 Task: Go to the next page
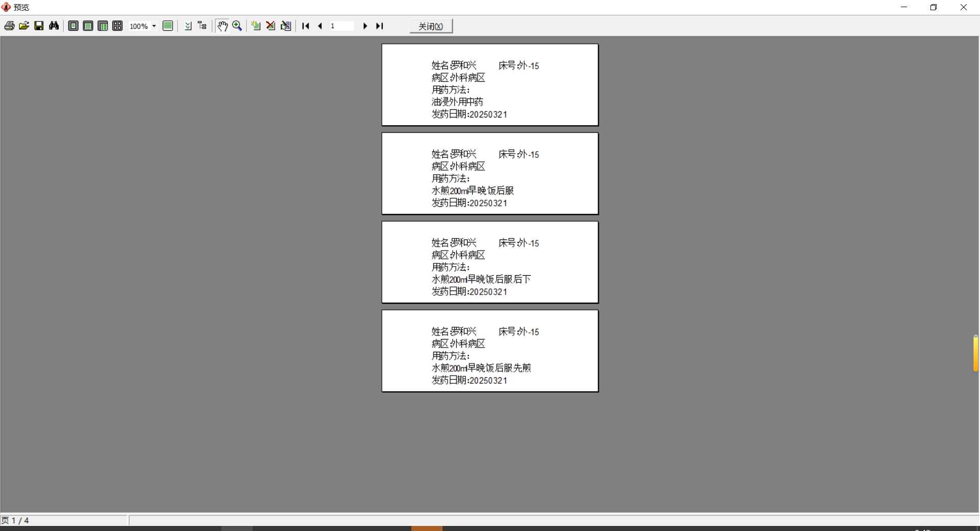[365, 26]
